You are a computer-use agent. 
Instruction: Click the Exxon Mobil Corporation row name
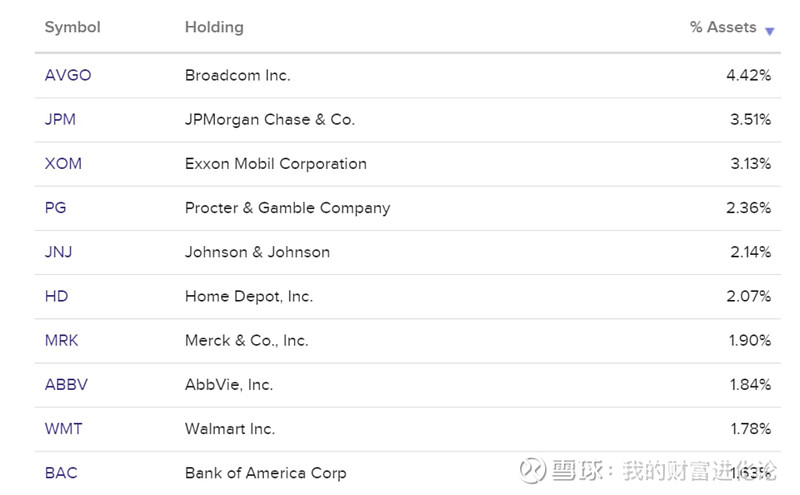click(x=276, y=163)
